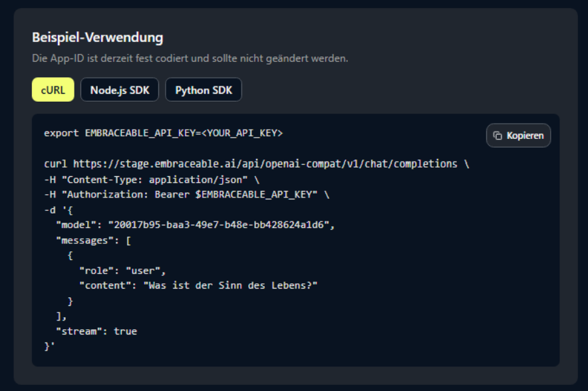Click the App-ID description text

tap(190, 59)
